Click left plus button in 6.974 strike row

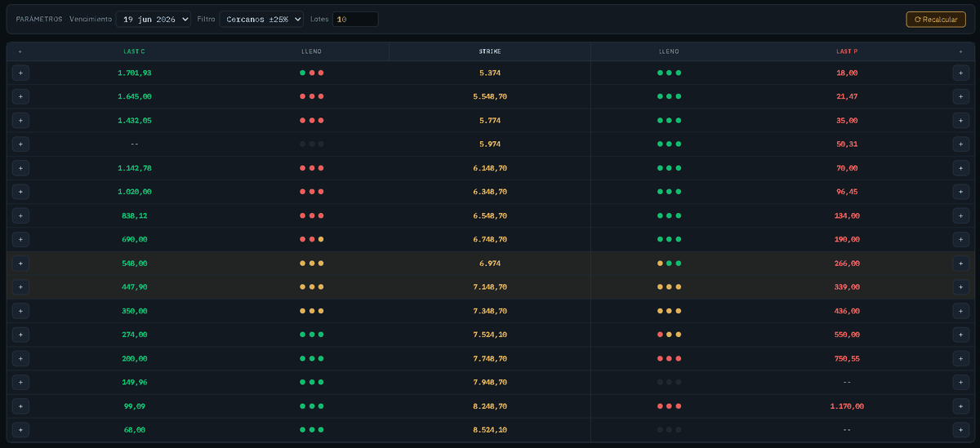click(20, 264)
